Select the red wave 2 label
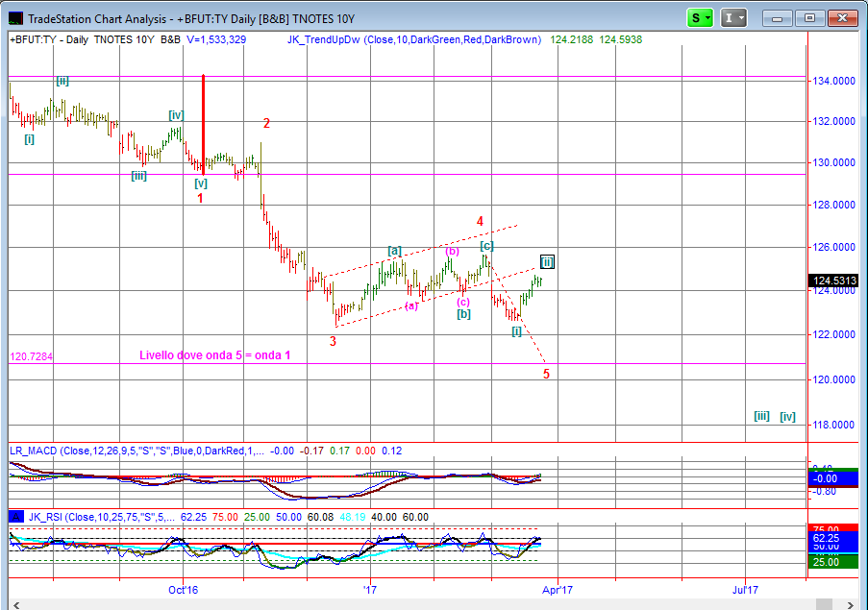Image resolution: width=868 pixels, height=610 pixels. [266, 123]
